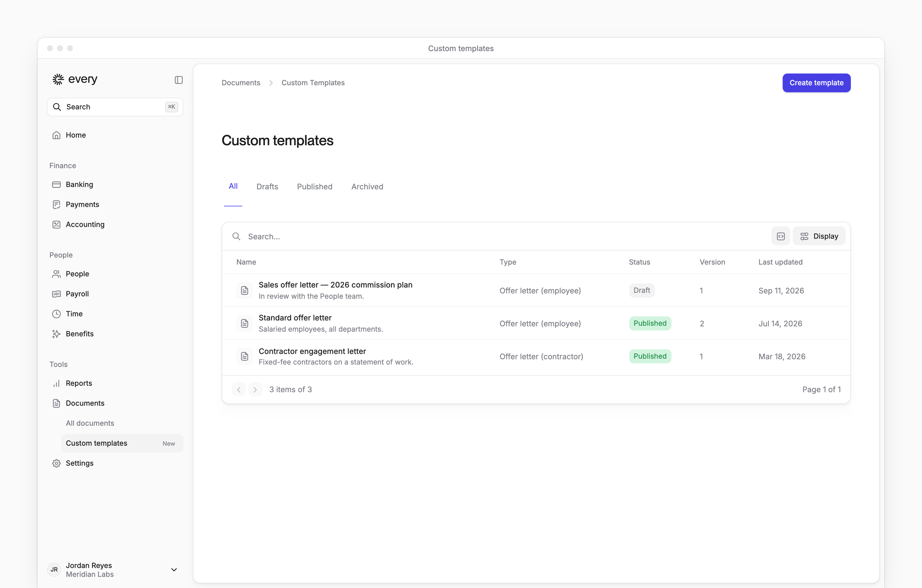The width and height of the screenshot is (922, 588).
Task: Click the Draft status badge
Action: coord(642,290)
